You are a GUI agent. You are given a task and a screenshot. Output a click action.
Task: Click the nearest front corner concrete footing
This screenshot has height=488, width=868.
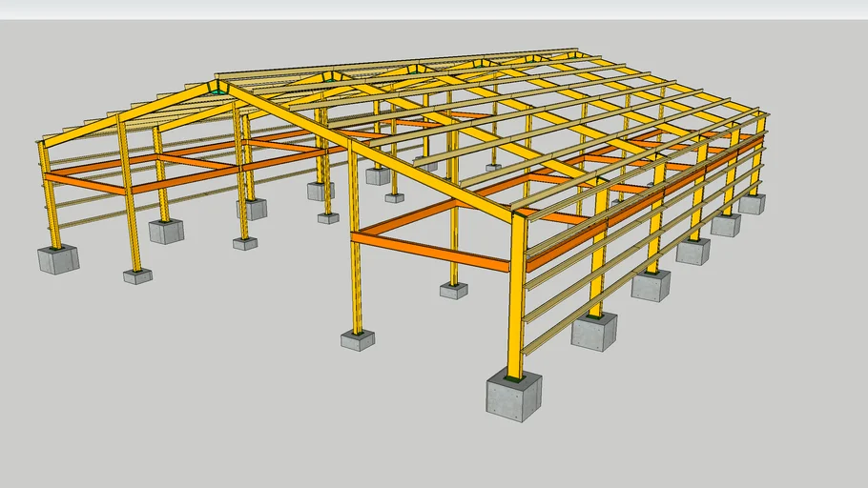(x=514, y=395)
